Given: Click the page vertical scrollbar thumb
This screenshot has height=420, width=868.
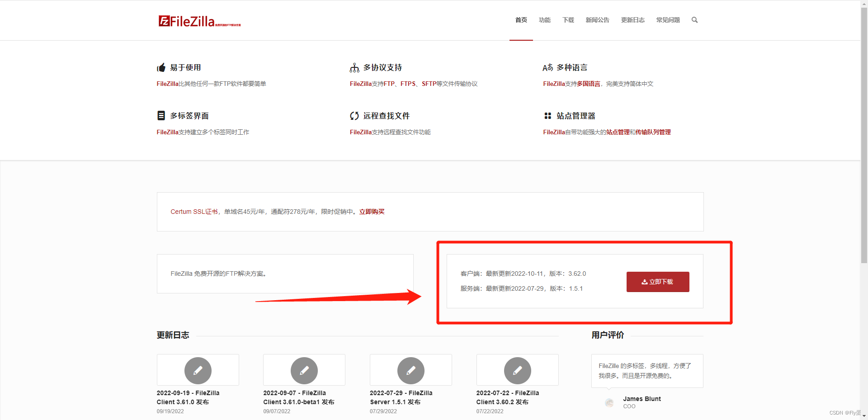Looking at the screenshot, I should (x=864, y=136).
